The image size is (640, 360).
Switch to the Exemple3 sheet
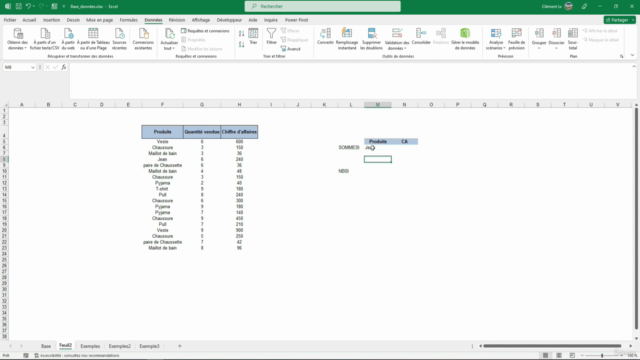coord(149,346)
